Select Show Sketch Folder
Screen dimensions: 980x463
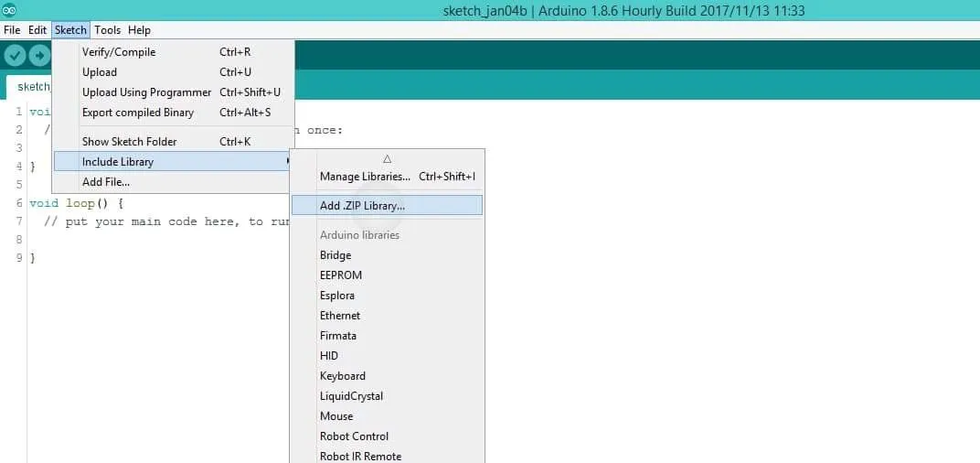pos(173,142)
